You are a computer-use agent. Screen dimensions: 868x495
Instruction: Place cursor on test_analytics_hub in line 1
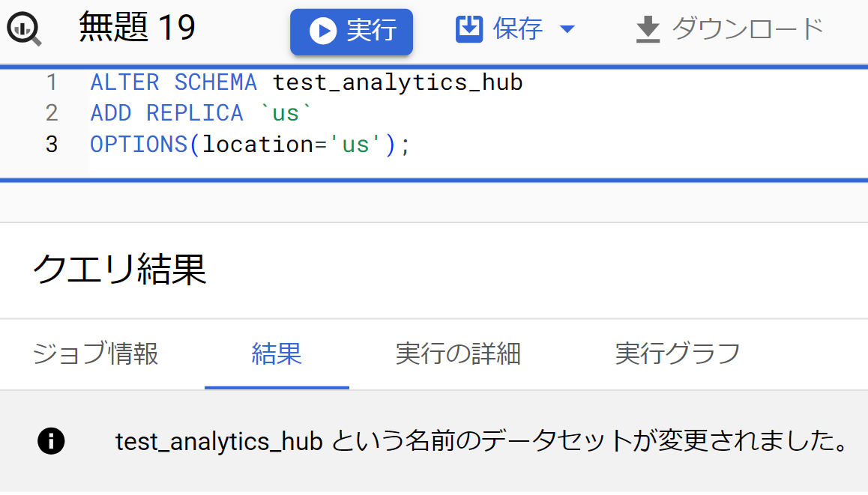(x=397, y=82)
